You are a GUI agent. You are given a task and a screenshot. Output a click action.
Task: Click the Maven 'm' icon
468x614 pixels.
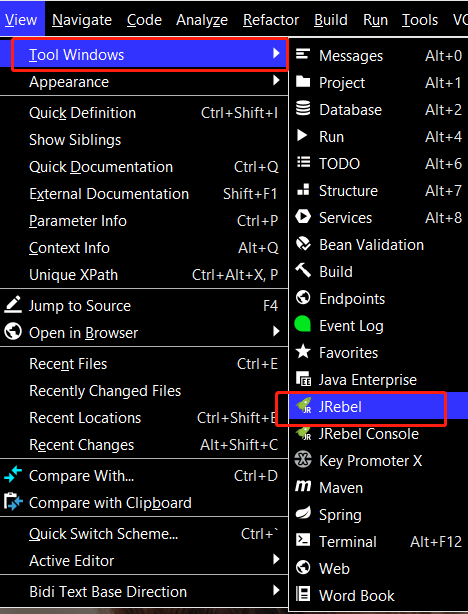tap(303, 487)
